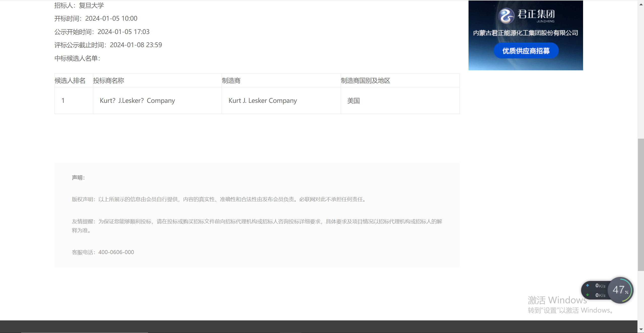Viewport: 644px width, 333px height.
Task: Click the vertical scrollbar thumb
Action: pos(641,204)
